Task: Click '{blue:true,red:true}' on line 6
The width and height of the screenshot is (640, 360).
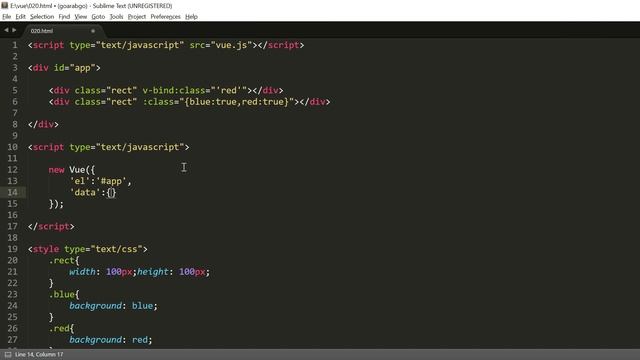Action: (236, 102)
